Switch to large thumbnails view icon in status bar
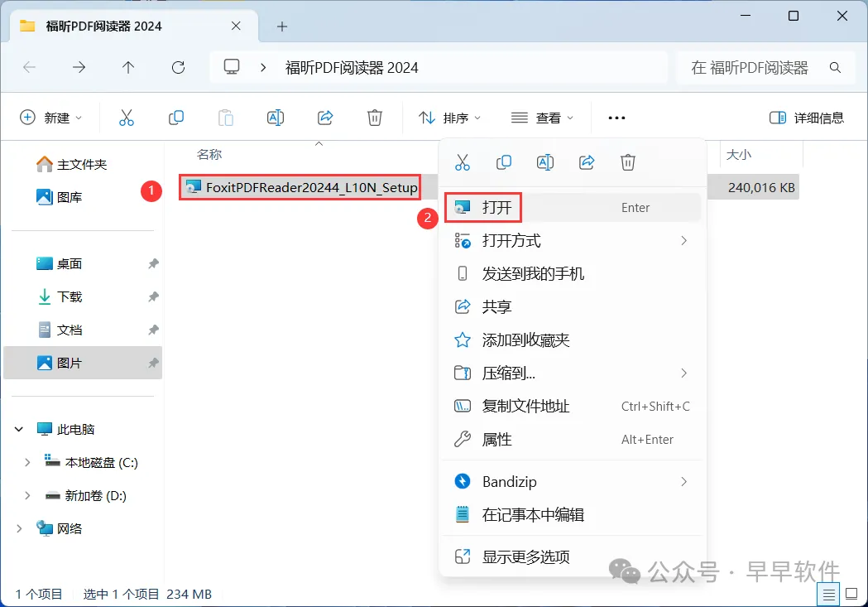Screen dimensions: 868x607 [852, 595]
